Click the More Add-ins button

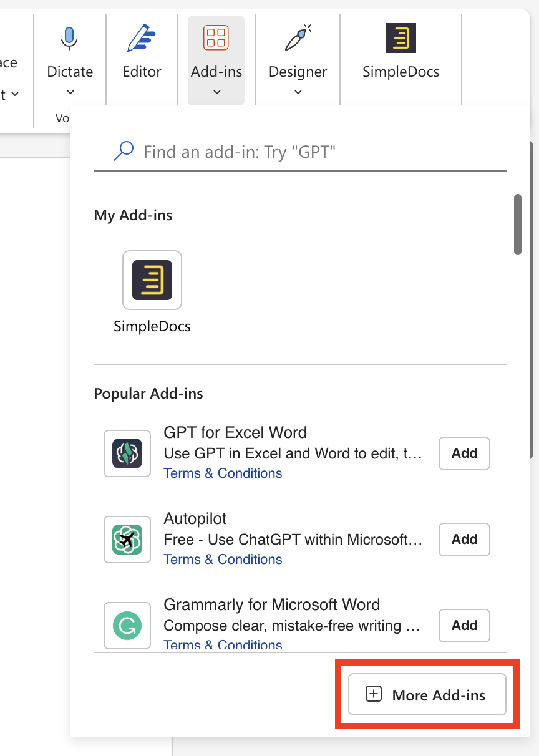point(427,694)
